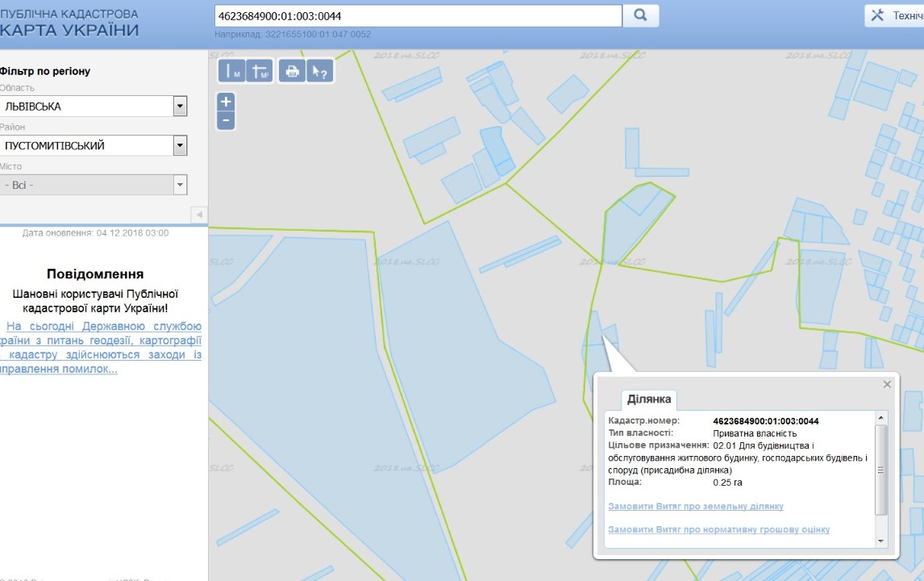
Task: Select the Ділянка tab in popup
Action: pos(649,399)
